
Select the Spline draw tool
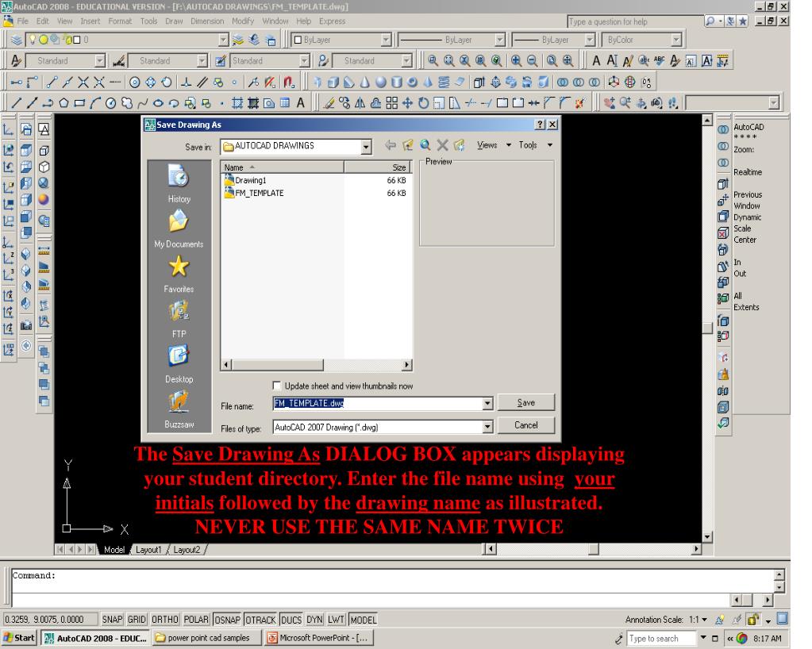click(x=142, y=103)
